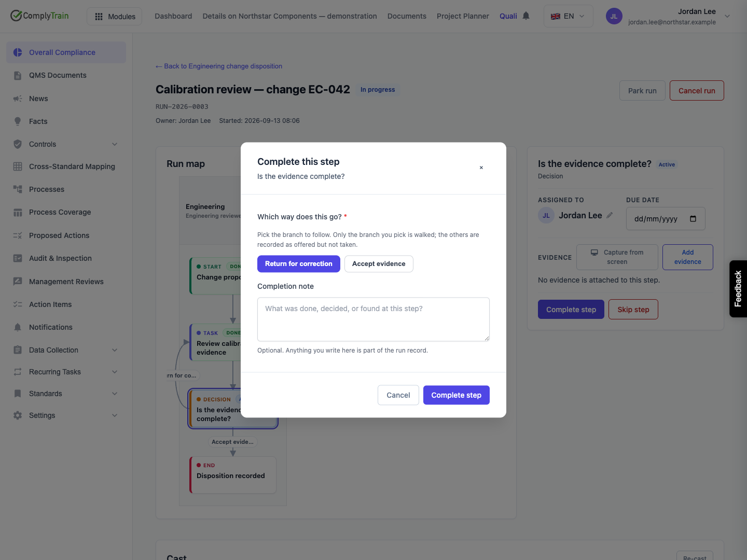Click the JL user avatar in header
The image size is (747, 560).
pyautogui.click(x=614, y=16)
